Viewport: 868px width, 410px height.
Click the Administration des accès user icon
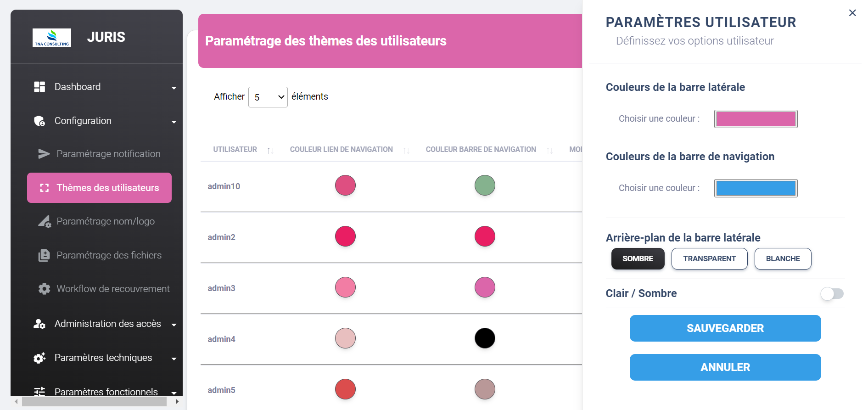pyautogui.click(x=39, y=324)
